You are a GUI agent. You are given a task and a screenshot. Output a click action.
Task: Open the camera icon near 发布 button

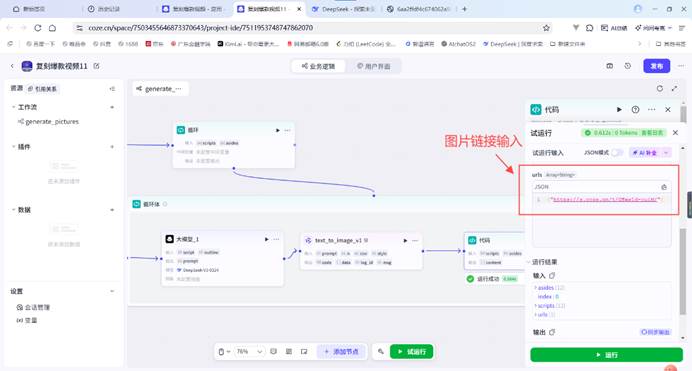point(609,66)
